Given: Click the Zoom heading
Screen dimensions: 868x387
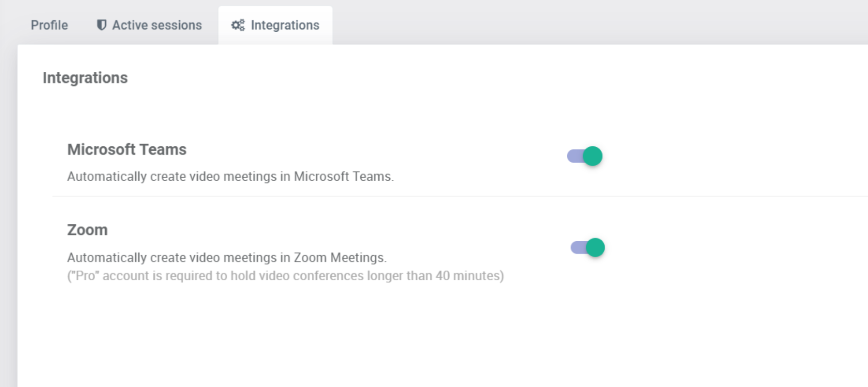Looking at the screenshot, I should (87, 230).
